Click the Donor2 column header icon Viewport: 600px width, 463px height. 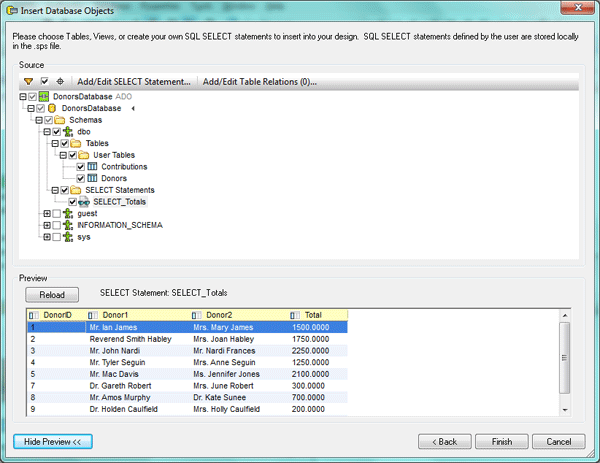[197, 315]
